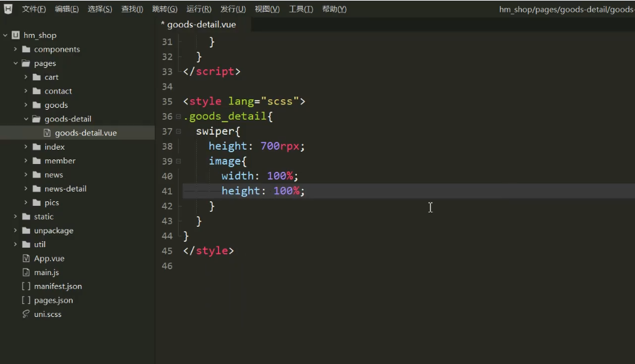Click the HBuilderX logo icon
The height and width of the screenshot is (364, 635).
8,8
